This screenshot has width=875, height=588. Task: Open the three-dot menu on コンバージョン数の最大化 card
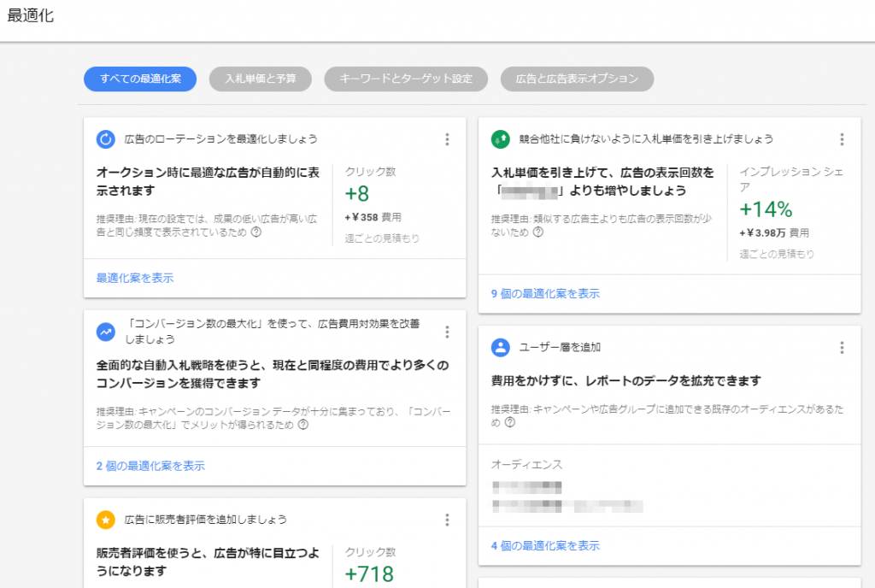447,332
